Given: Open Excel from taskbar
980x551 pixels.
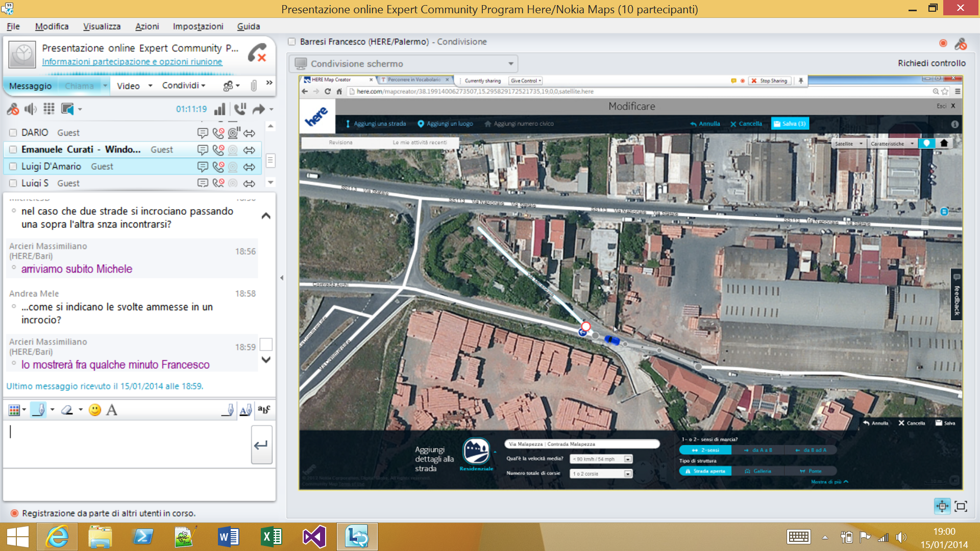Looking at the screenshot, I should [x=272, y=537].
